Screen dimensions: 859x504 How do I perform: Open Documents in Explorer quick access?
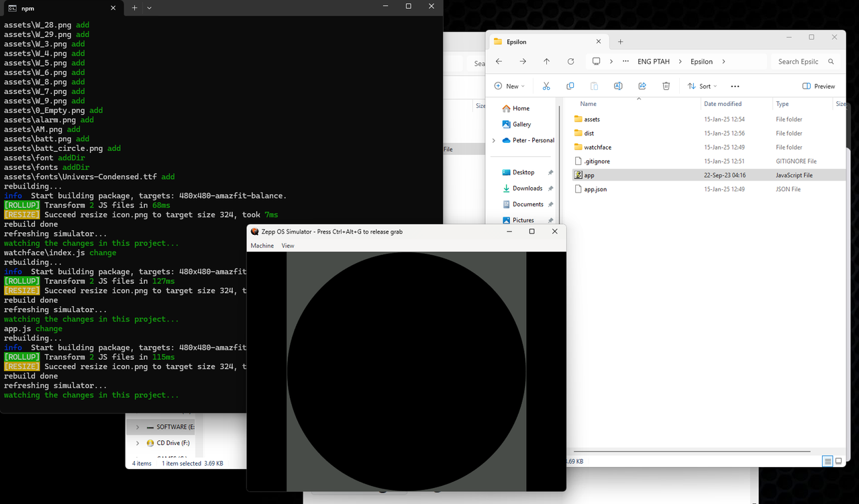pyautogui.click(x=528, y=204)
